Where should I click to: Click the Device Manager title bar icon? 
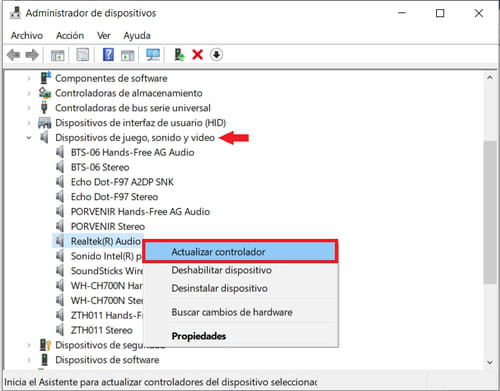tap(15, 13)
